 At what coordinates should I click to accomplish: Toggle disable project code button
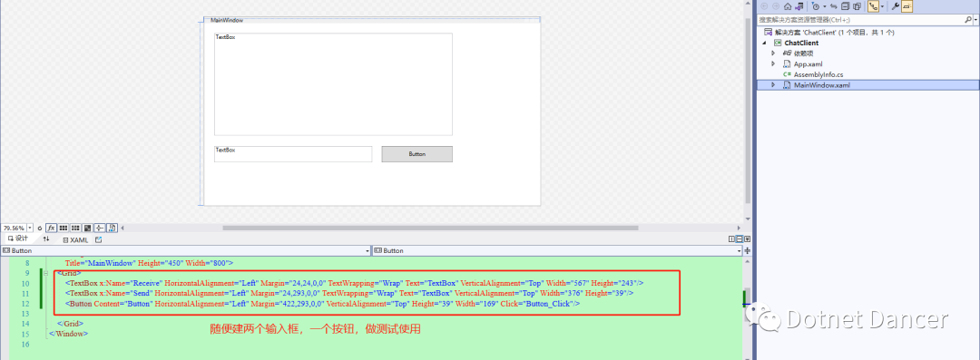pos(112,229)
